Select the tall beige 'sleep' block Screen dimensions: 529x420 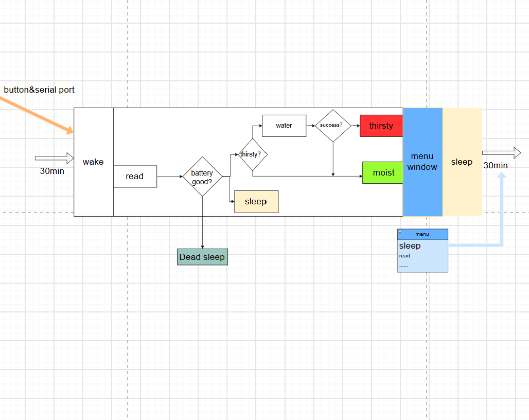[462, 162]
